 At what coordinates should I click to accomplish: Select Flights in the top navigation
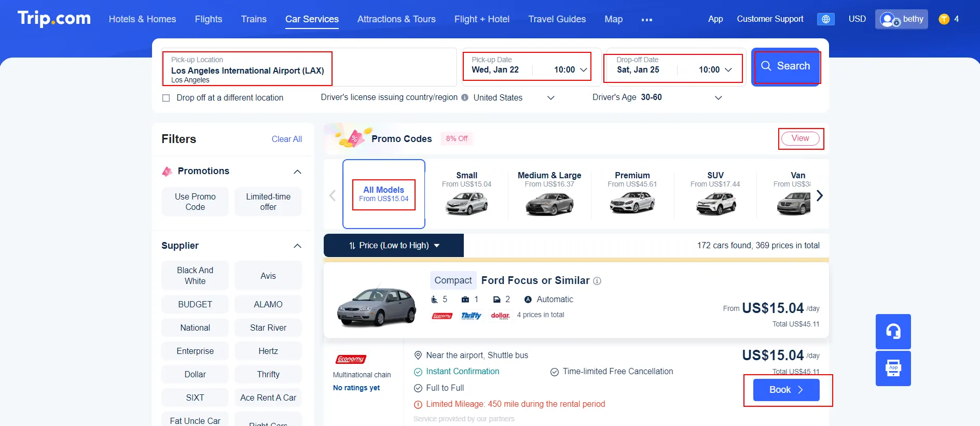point(209,19)
